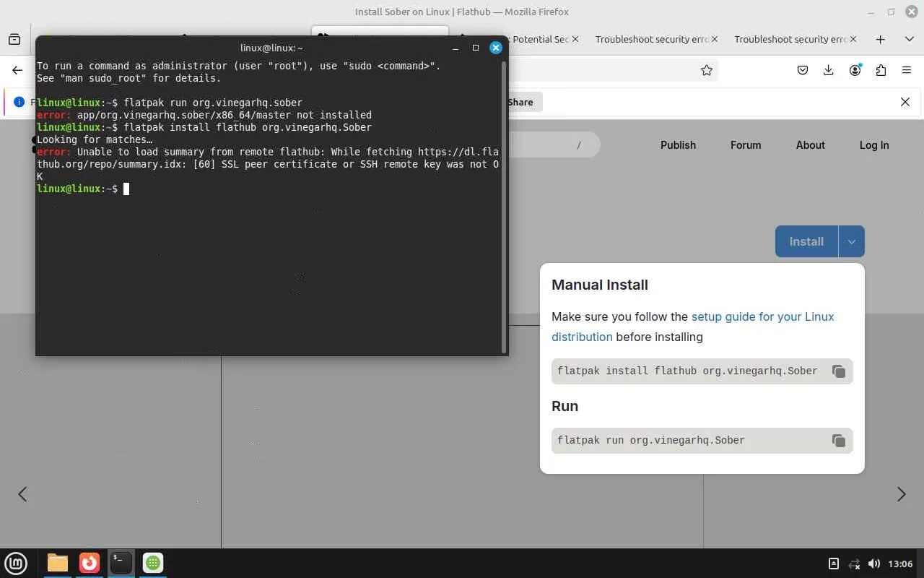Image resolution: width=924 pixels, height=578 pixels.
Task: Show the calendar from the 13:06 clock
Action: (x=900, y=564)
